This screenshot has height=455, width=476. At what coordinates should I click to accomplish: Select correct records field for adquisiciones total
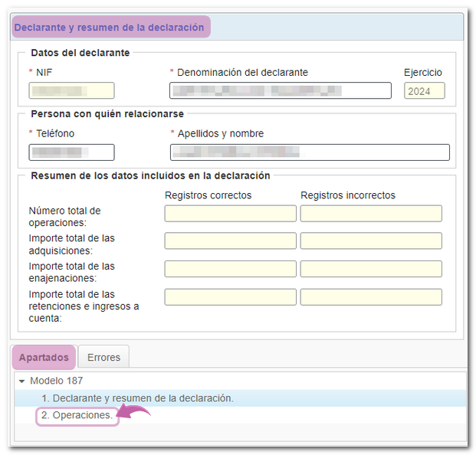tap(230, 241)
